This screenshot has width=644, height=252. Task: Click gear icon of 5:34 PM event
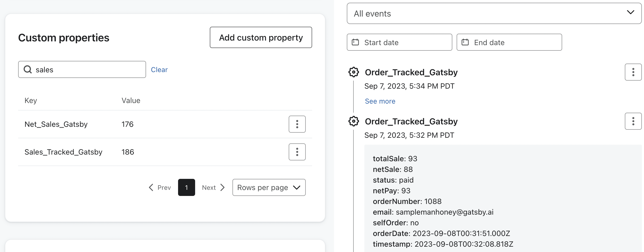354,72
